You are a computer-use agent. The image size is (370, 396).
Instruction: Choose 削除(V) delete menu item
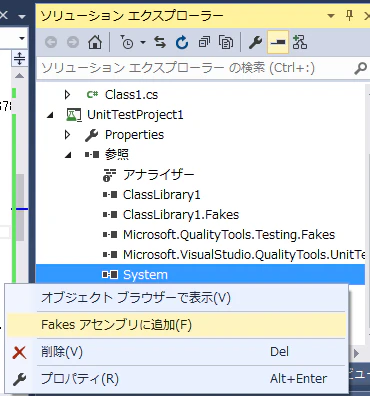click(176, 352)
